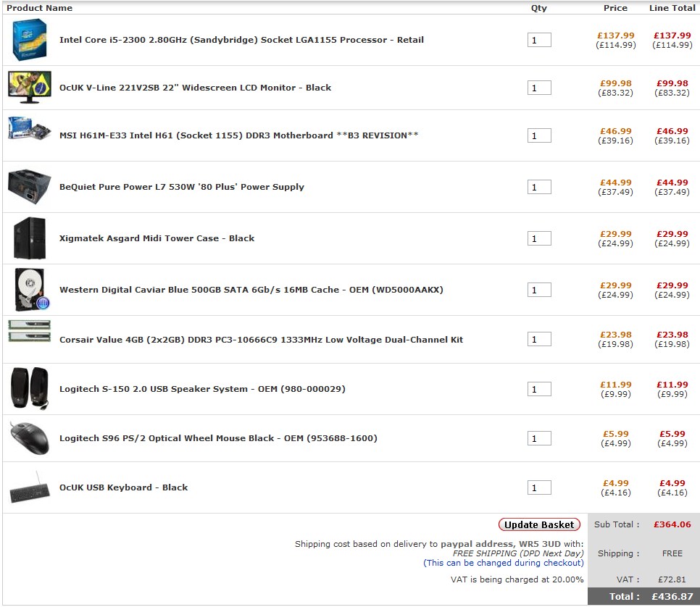Image resolution: width=700 pixels, height=607 pixels.
Task: Click the Product Name column header
Action: (39, 8)
